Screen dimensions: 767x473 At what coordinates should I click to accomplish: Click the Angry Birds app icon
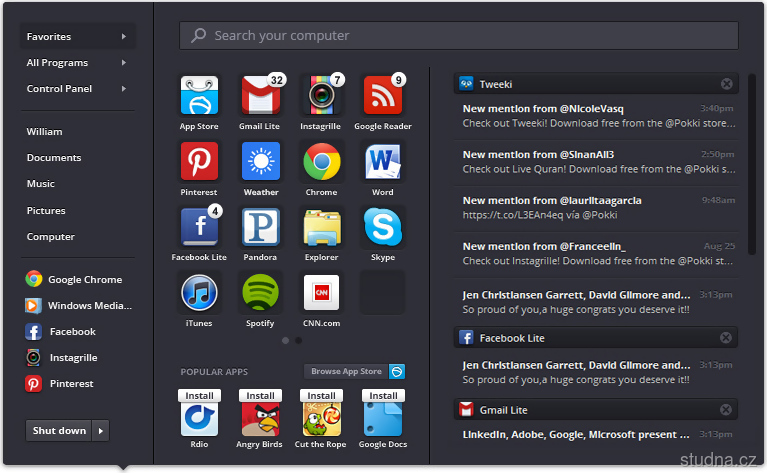(x=261, y=419)
